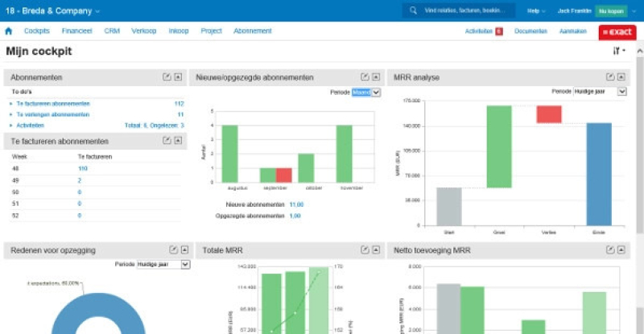Open the Abonnement menu
Viewport: 644px width, 334px height.
[253, 31]
